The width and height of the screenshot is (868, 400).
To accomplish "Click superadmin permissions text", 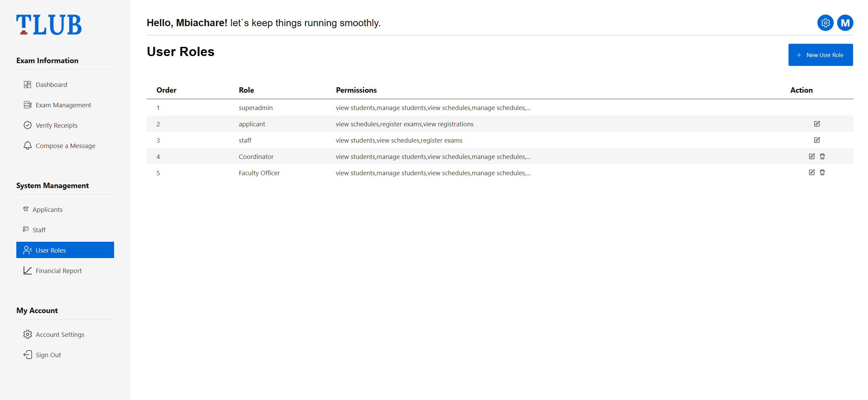I will pyautogui.click(x=433, y=108).
